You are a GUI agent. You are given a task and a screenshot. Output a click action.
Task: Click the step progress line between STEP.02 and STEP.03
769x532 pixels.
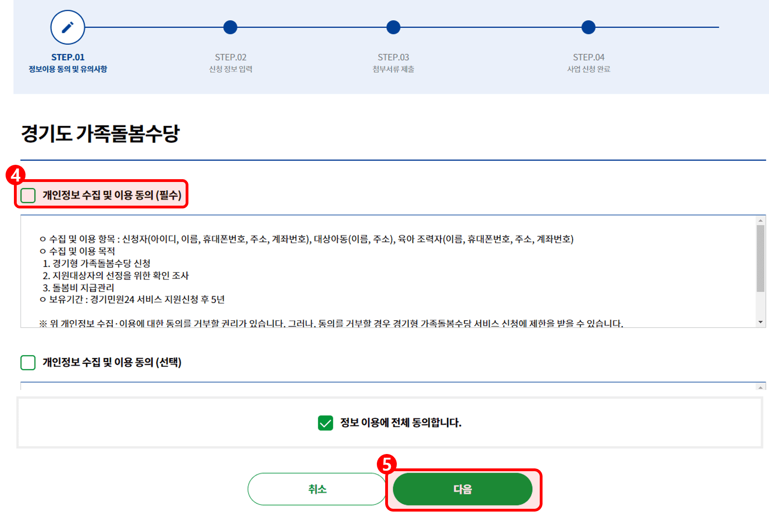[x=311, y=27]
